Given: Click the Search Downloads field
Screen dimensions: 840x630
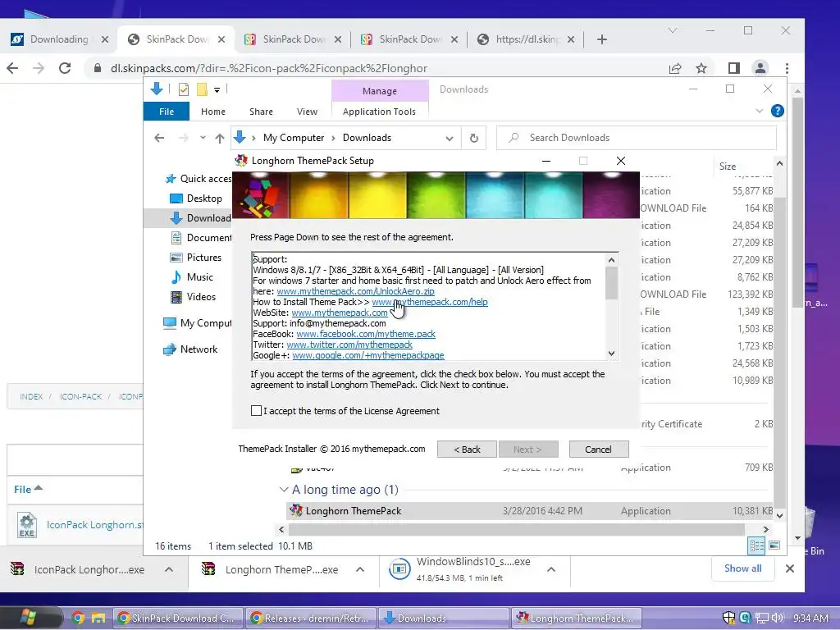Looking at the screenshot, I should point(637,138).
